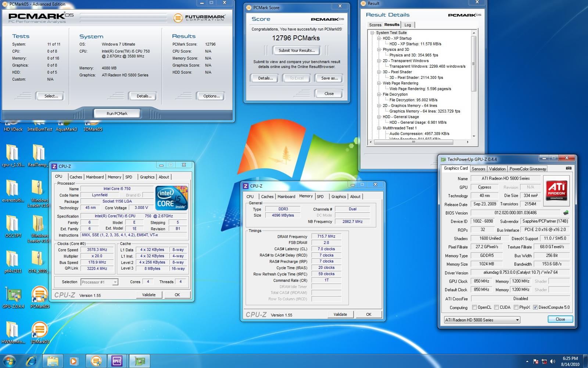Viewport: 588px width, 368px height.
Task: Open the Scores tab in Result Details
Action: tap(375, 25)
